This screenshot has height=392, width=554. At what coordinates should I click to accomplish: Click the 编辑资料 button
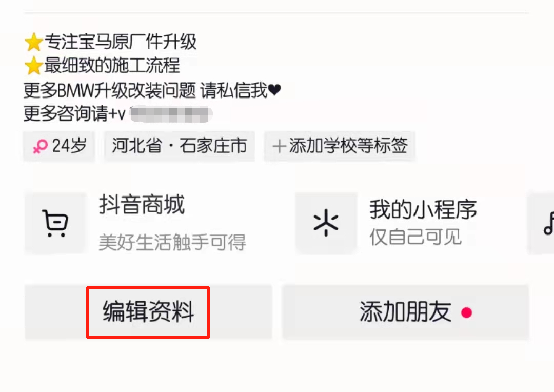pyautogui.click(x=148, y=312)
